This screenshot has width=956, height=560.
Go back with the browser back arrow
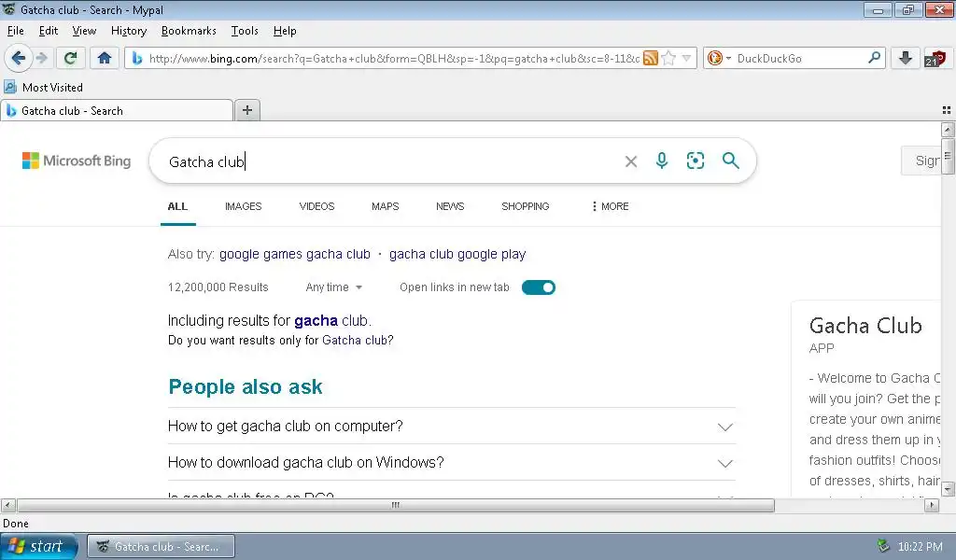pos(19,58)
